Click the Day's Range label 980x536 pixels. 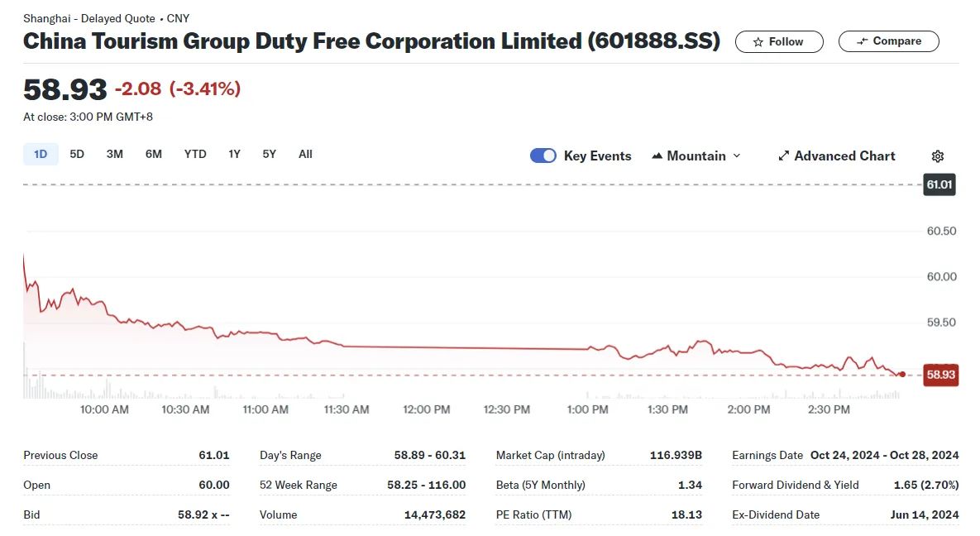(x=290, y=455)
